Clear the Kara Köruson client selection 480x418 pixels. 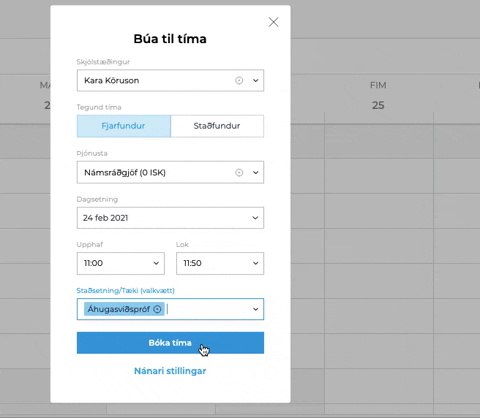[239, 80]
